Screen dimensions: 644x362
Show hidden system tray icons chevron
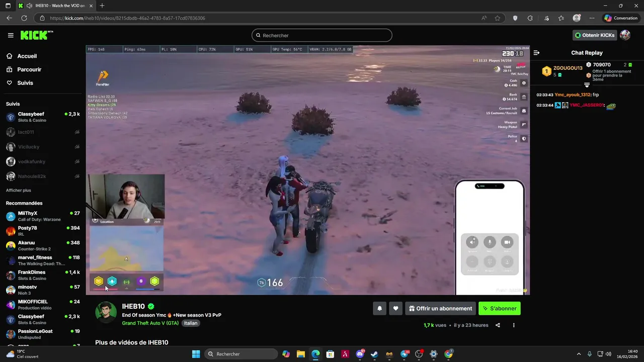pyautogui.click(x=579, y=354)
